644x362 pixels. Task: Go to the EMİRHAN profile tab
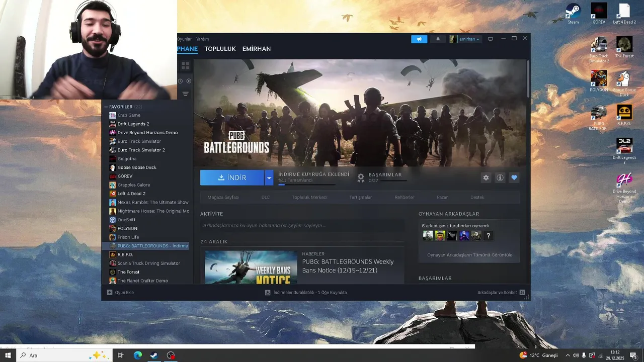257,49
